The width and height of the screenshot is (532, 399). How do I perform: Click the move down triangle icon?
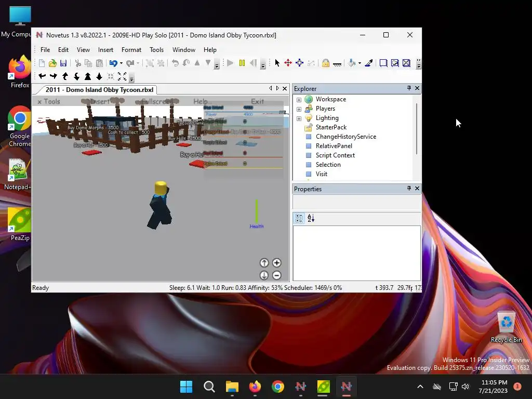pos(208,63)
